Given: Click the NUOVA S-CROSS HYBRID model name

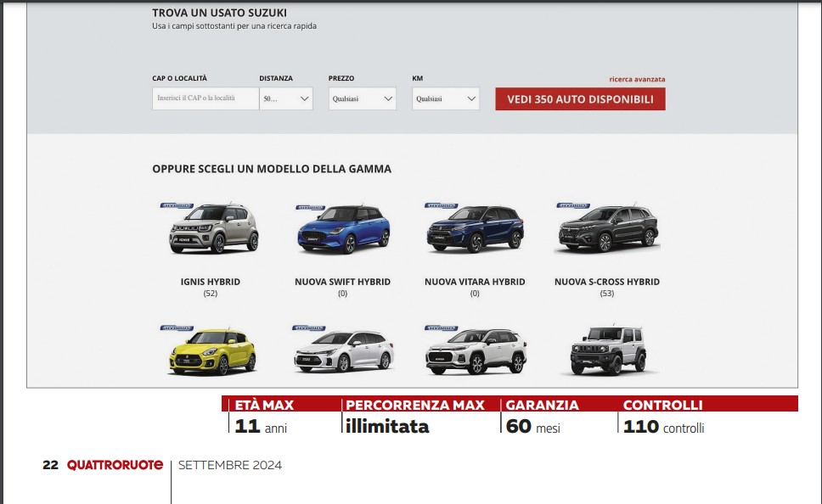Looking at the screenshot, I should point(607,282).
